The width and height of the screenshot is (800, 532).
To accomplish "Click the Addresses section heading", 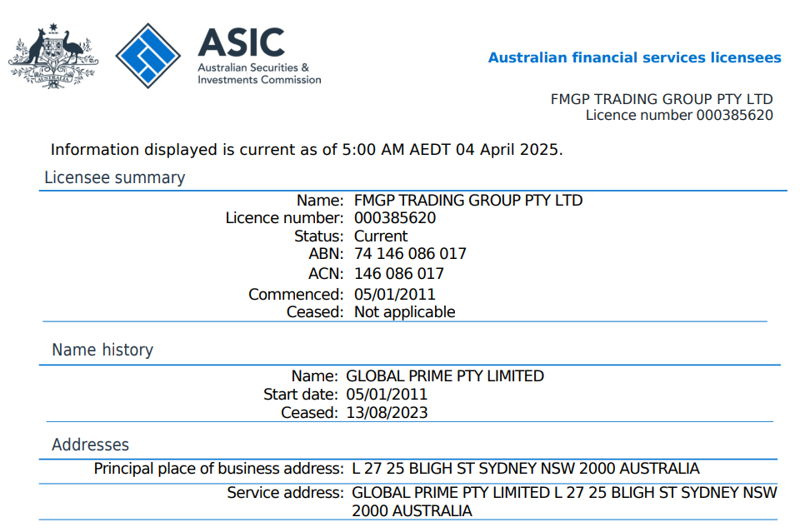I will click(x=90, y=445).
